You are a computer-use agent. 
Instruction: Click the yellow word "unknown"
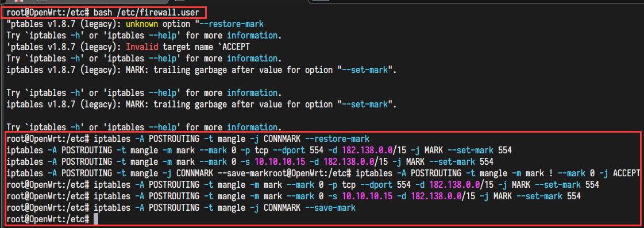[141, 24]
